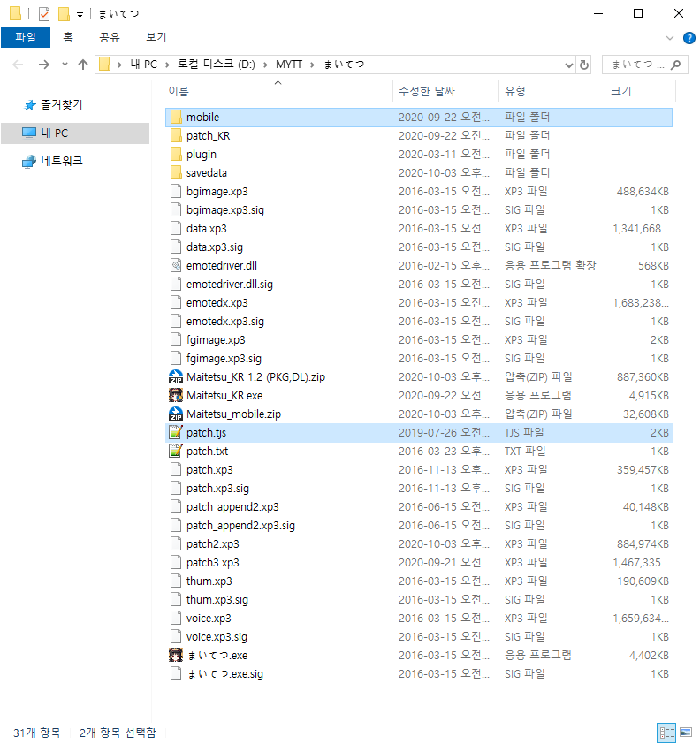The width and height of the screenshot is (700, 744).
Task: Click MYTT in the address breadcrumb
Action: tap(289, 65)
